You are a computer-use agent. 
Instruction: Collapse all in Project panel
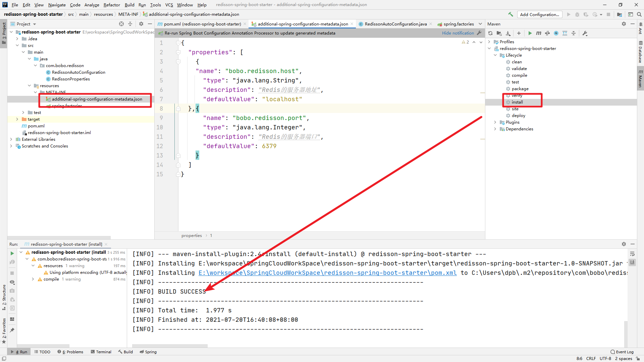130,24
